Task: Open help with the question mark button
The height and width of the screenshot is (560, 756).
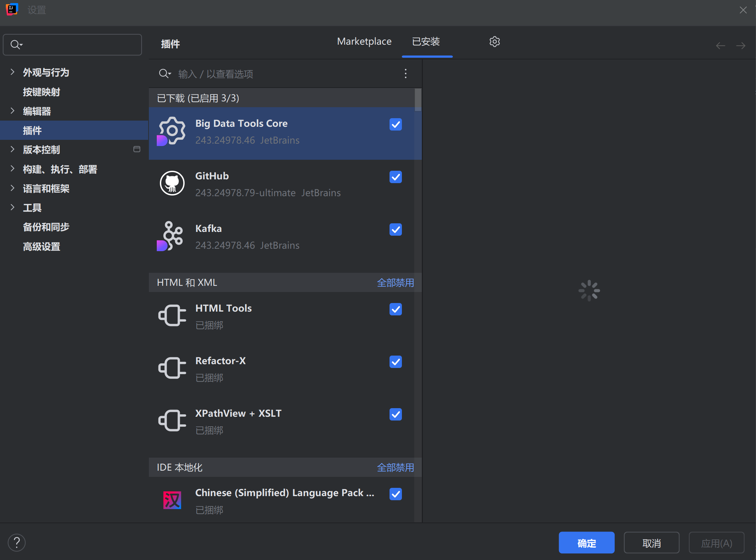Action: 17,542
